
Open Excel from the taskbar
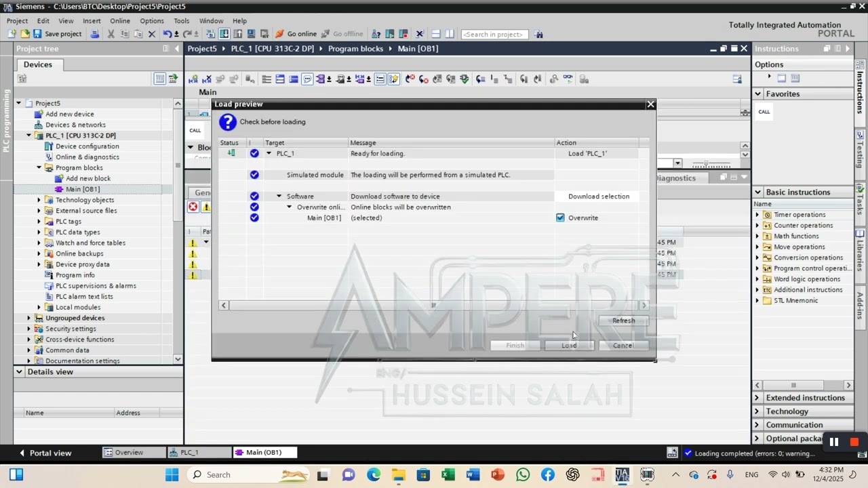(448, 474)
